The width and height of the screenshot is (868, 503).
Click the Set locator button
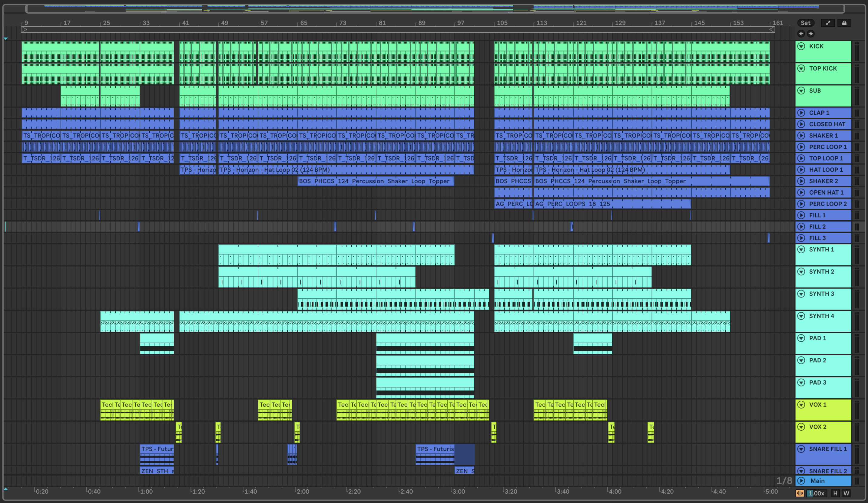[805, 23]
